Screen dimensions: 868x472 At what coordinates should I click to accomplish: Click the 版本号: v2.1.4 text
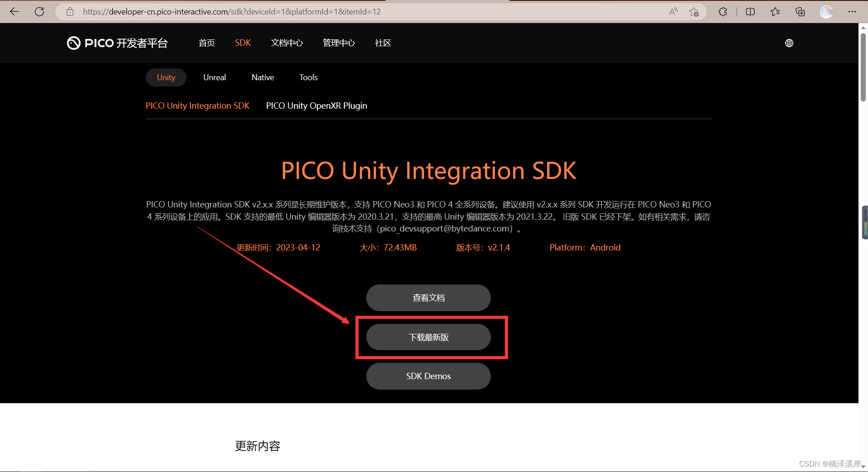pos(483,248)
